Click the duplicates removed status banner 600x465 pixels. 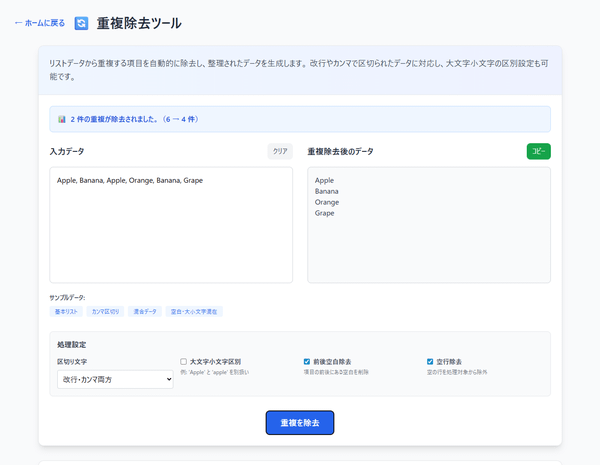(x=299, y=119)
